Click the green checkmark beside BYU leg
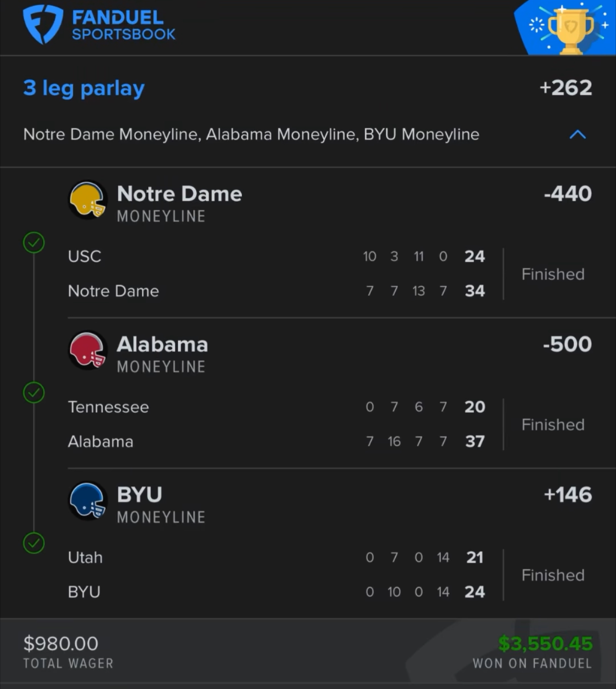The height and width of the screenshot is (689, 616). [34, 543]
